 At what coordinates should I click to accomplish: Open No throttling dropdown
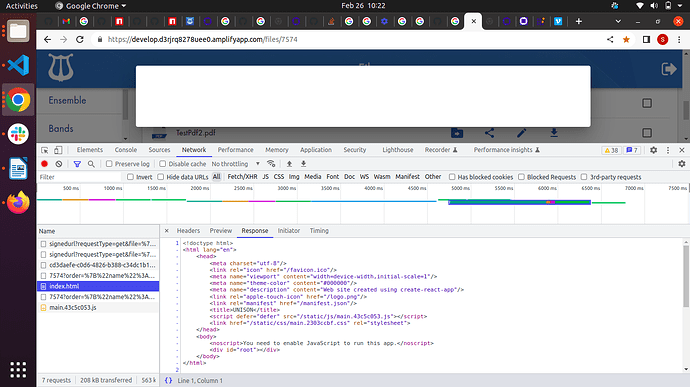(235, 164)
